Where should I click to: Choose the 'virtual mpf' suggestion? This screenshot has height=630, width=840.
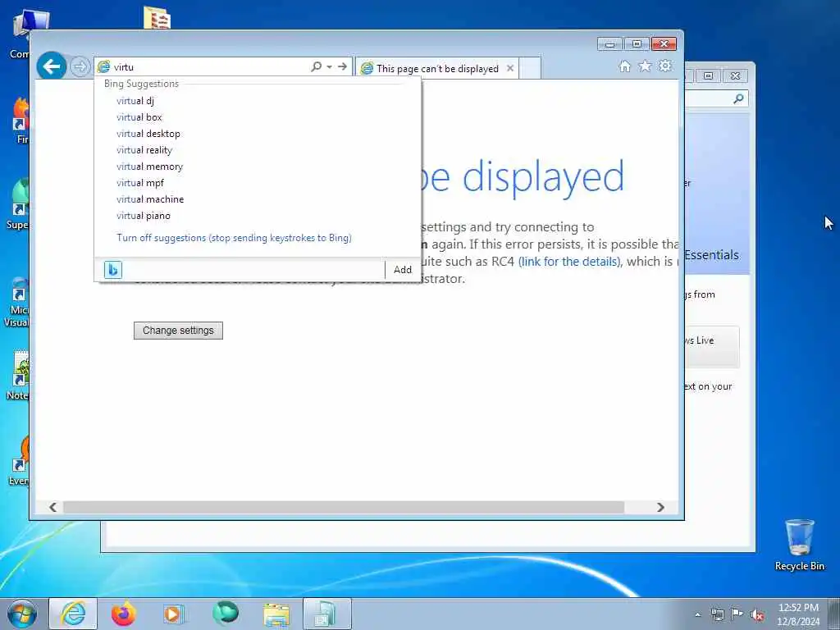click(x=258, y=183)
